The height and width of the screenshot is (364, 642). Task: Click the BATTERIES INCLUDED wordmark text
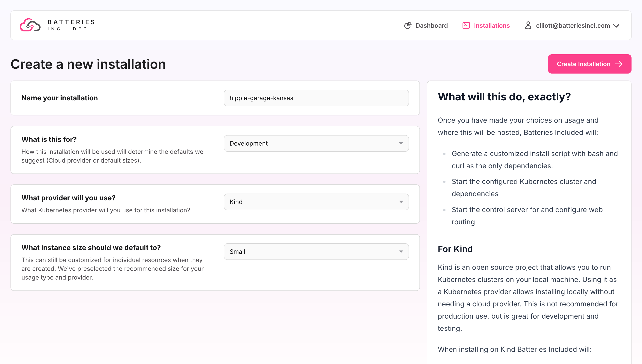point(71,25)
